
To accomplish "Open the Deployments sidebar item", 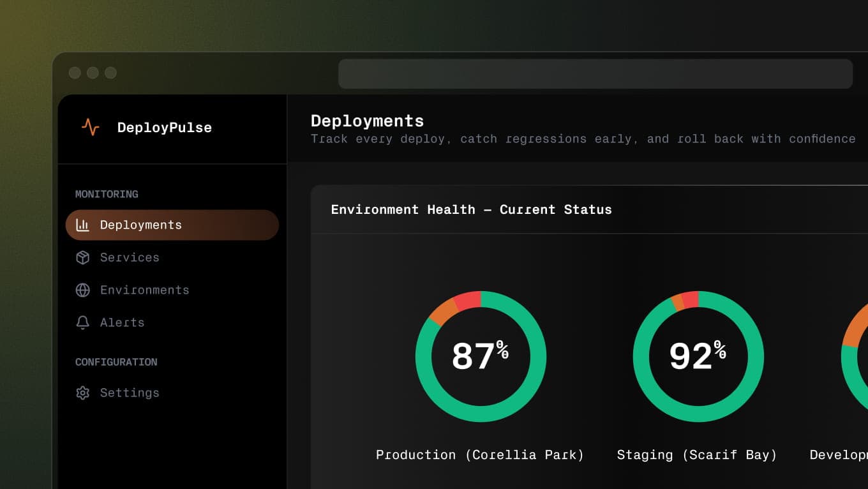I will point(172,225).
